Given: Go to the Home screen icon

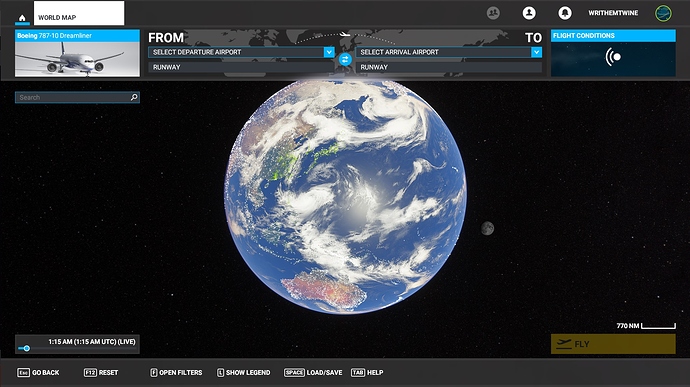Looking at the screenshot, I should [22, 18].
